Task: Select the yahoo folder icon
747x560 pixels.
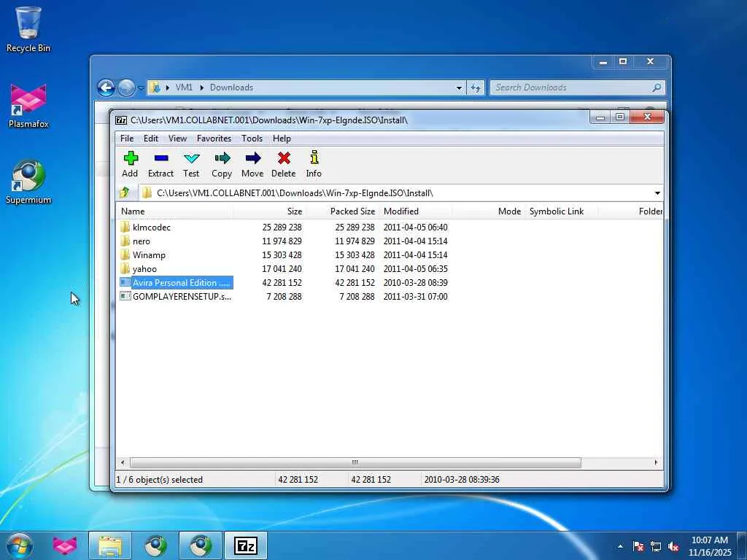Action: tap(125, 268)
